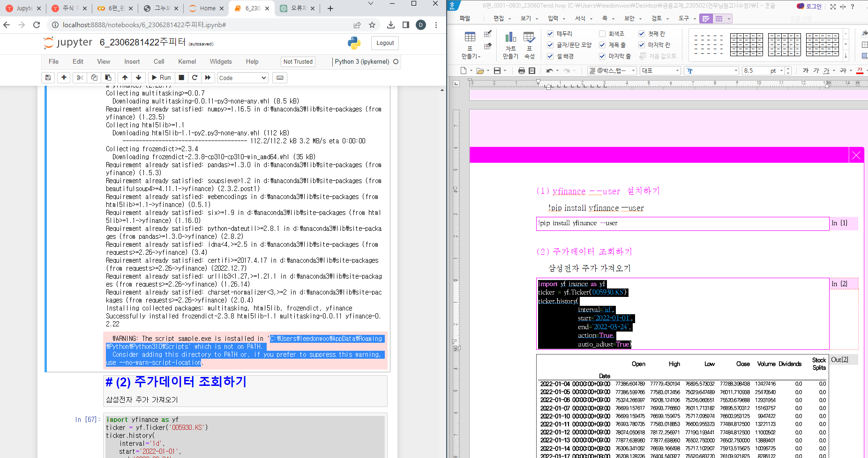Image resolution: width=868 pixels, height=458 pixels.
Task: Uncheck the 테두리 checkbox
Action: 551,34
